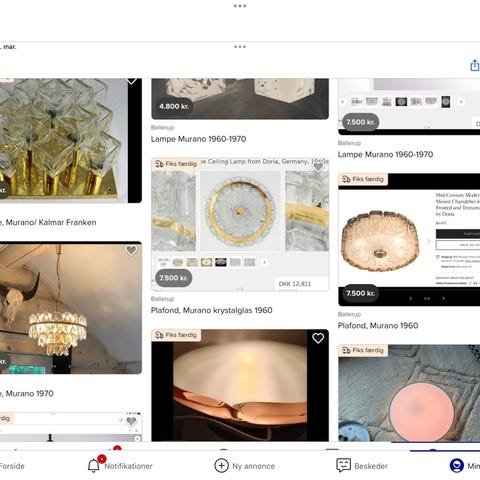Click Fiks færdig badge on Plafond, Murano 1960

(x=363, y=179)
